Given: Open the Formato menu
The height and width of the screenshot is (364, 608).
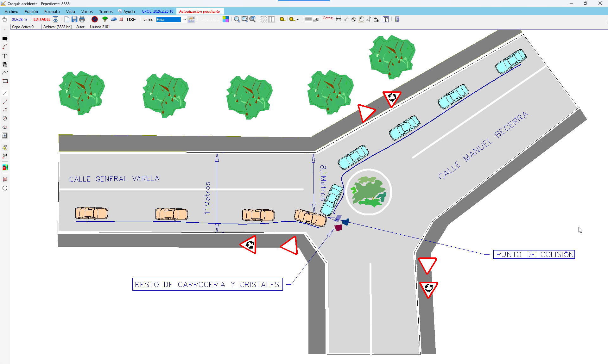Looking at the screenshot, I should [52, 11].
